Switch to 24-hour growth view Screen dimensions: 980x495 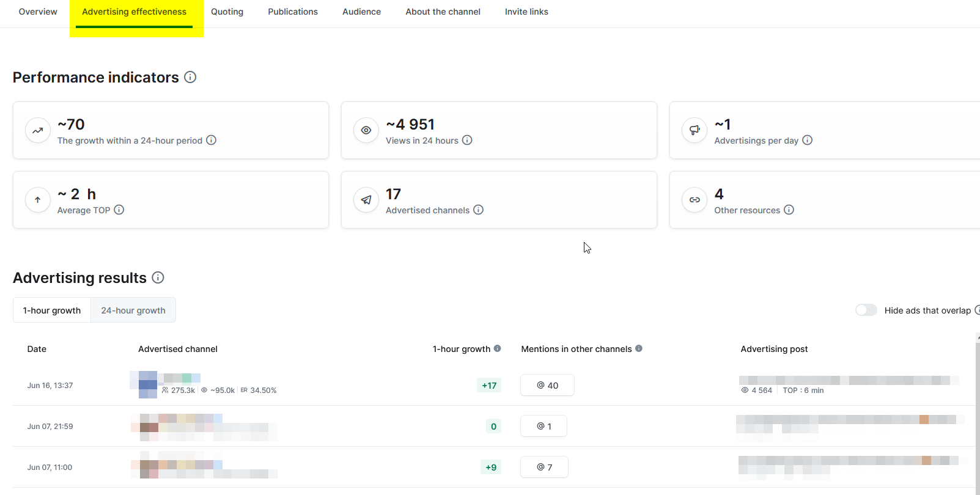(133, 310)
